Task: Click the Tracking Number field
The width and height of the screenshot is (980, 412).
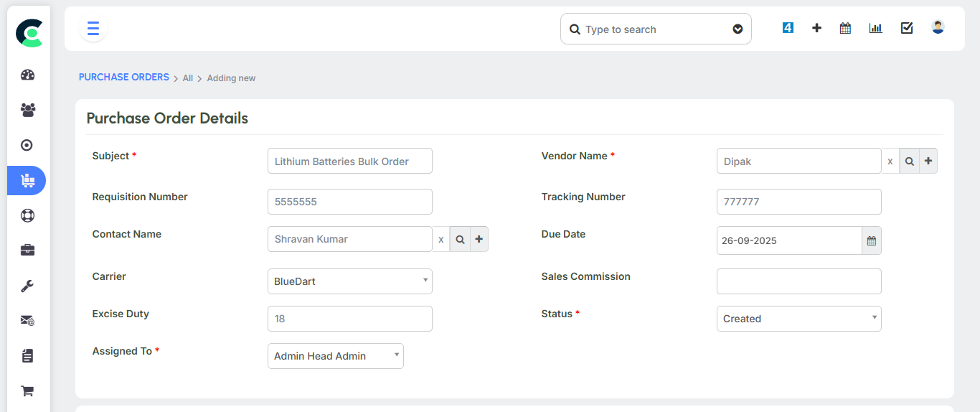Action: point(799,202)
